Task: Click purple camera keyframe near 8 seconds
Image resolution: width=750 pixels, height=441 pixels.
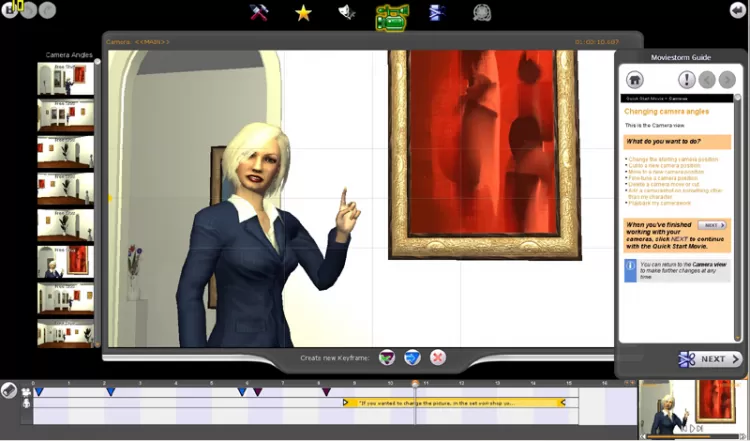Action: coord(326,392)
